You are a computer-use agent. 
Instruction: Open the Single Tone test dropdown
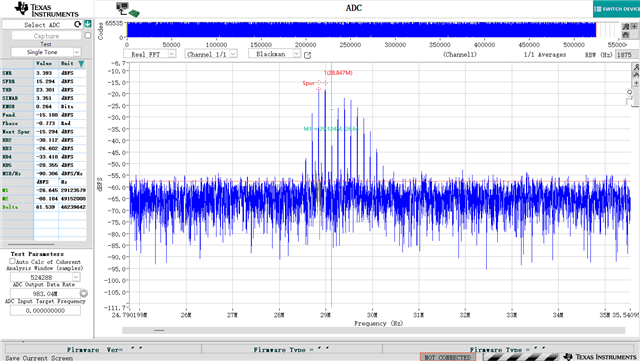pyautogui.click(x=46, y=52)
